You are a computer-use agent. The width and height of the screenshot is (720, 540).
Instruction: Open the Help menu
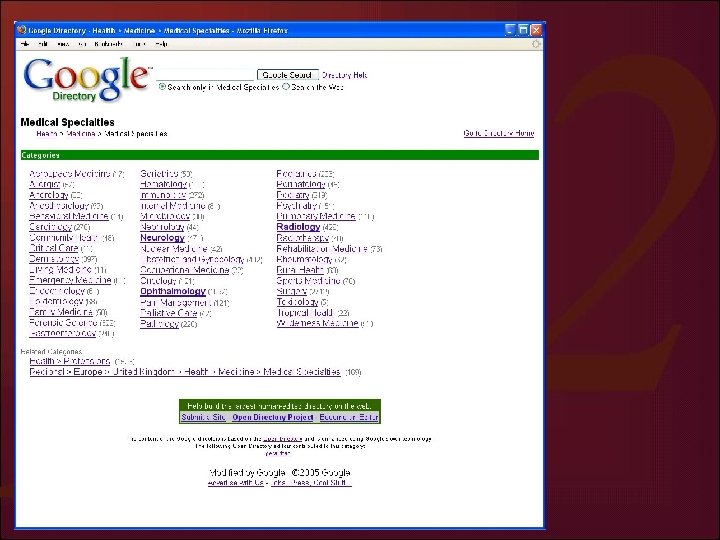161,44
